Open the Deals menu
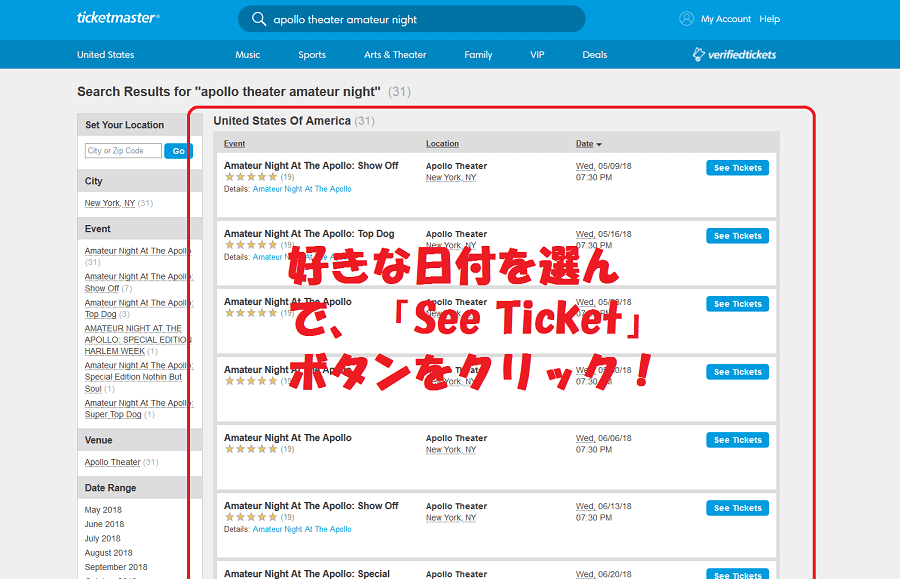Image resolution: width=900 pixels, height=579 pixels. pyautogui.click(x=595, y=55)
